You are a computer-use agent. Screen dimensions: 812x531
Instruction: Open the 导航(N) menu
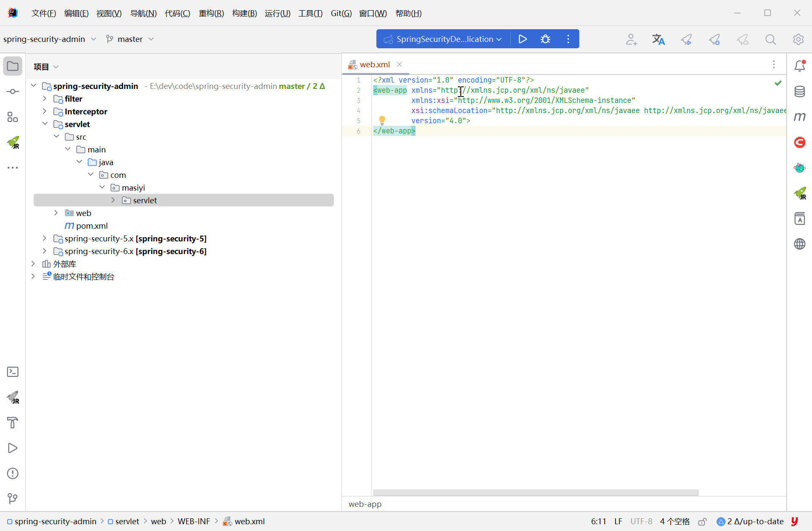(143, 14)
